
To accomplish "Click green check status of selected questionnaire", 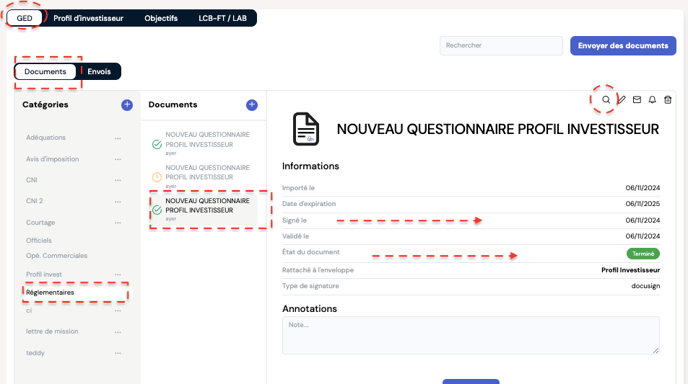I will click(157, 210).
